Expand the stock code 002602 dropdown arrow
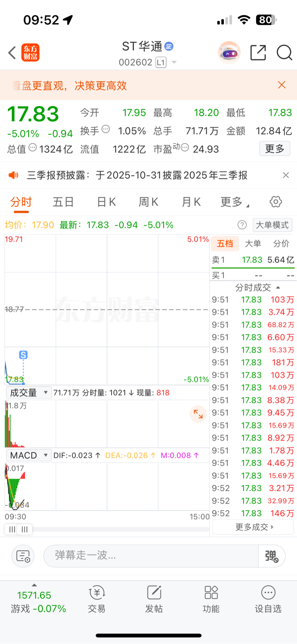This screenshot has width=297, height=644. (x=174, y=62)
